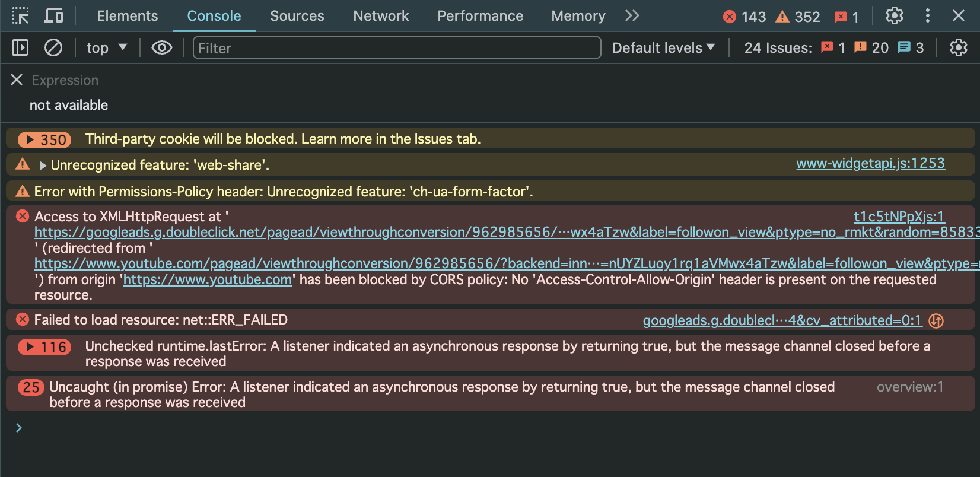Open the Network tab

click(x=381, y=16)
